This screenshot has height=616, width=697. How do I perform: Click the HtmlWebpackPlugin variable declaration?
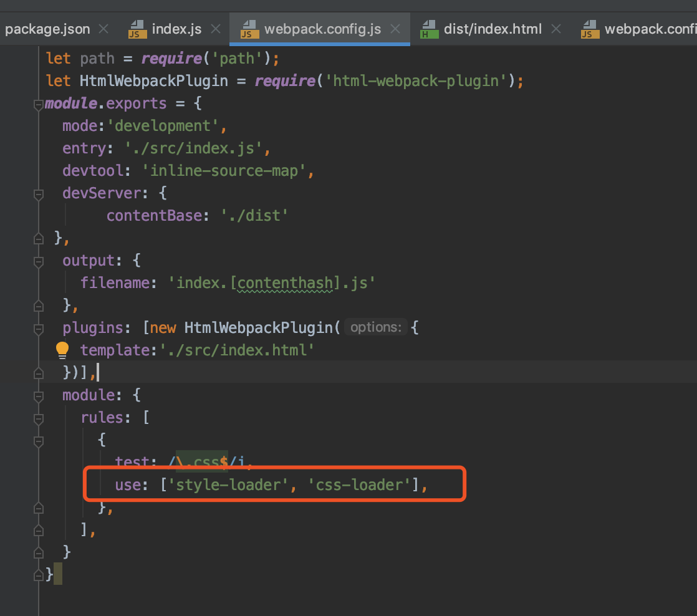click(x=154, y=81)
